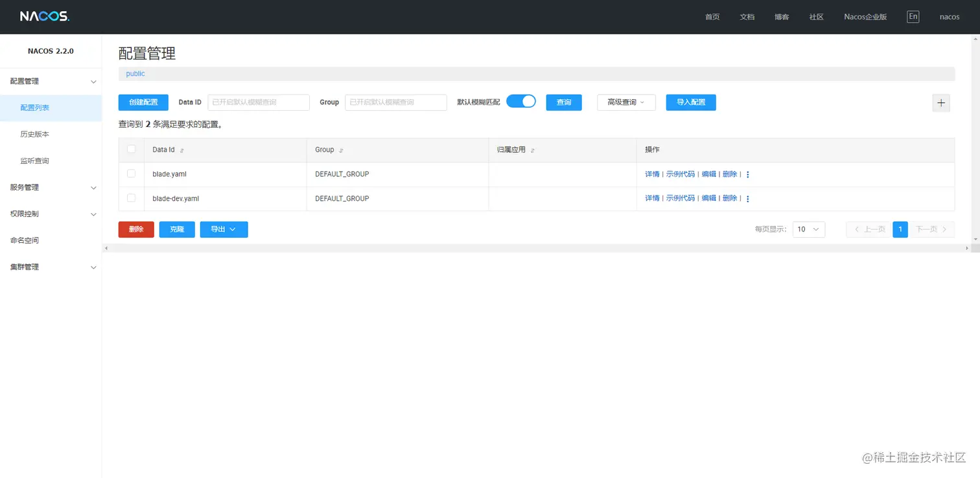Focus the Group search field
980x478 pixels.
(x=396, y=102)
